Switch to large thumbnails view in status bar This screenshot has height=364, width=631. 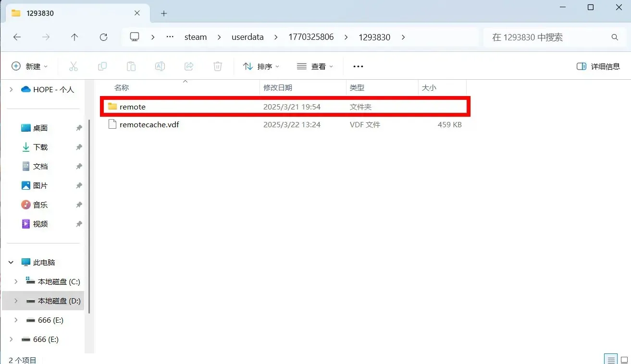[624, 360]
